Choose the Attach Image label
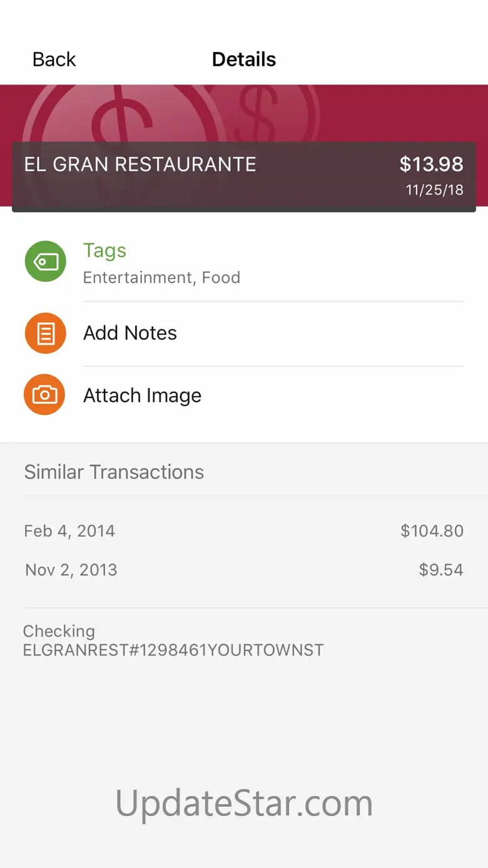The height and width of the screenshot is (868, 488). [x=142, y=396]
